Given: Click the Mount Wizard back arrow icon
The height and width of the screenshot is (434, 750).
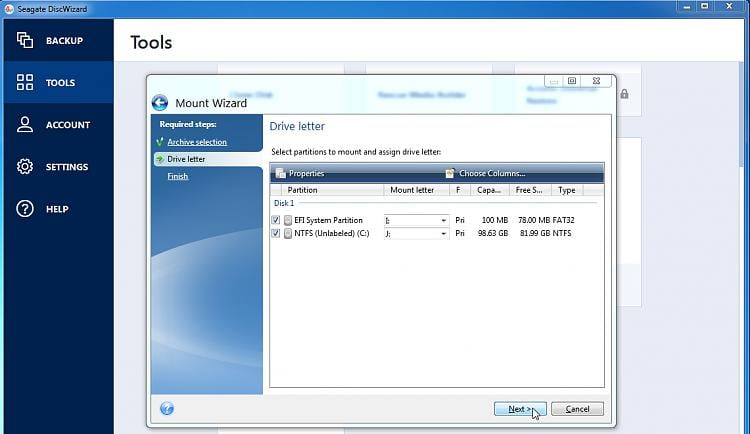Looking at the screenshot, I should coord(160,102).
